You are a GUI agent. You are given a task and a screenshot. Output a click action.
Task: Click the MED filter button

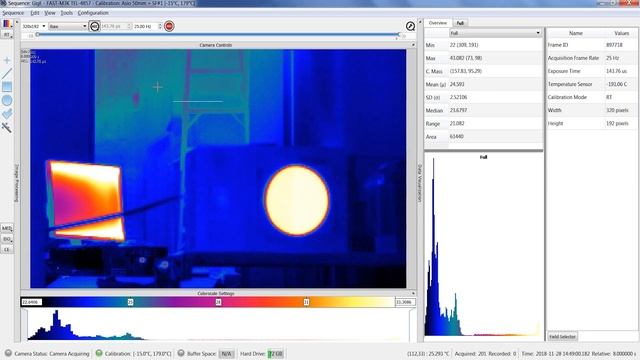(x=7, y=228)
